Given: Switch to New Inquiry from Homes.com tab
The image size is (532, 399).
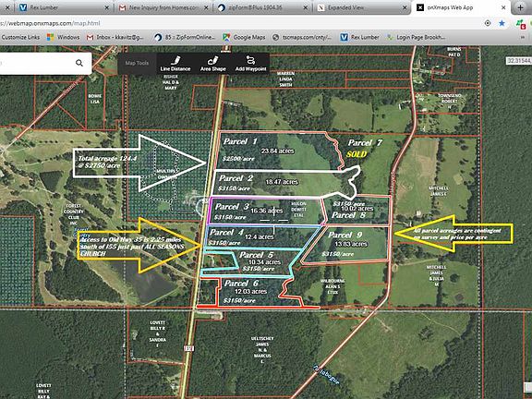Looking at the screenshot, I should coord(163,7).
